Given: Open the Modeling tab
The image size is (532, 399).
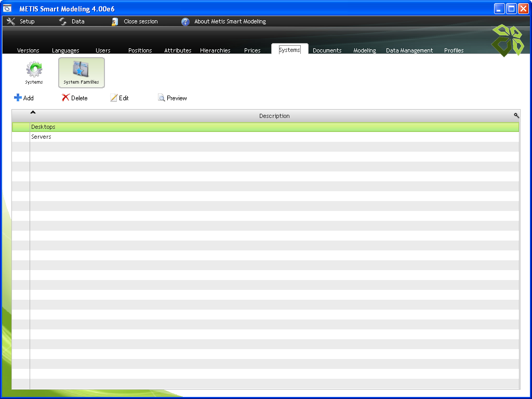Looking at the screenshot, I should (365, 50).
